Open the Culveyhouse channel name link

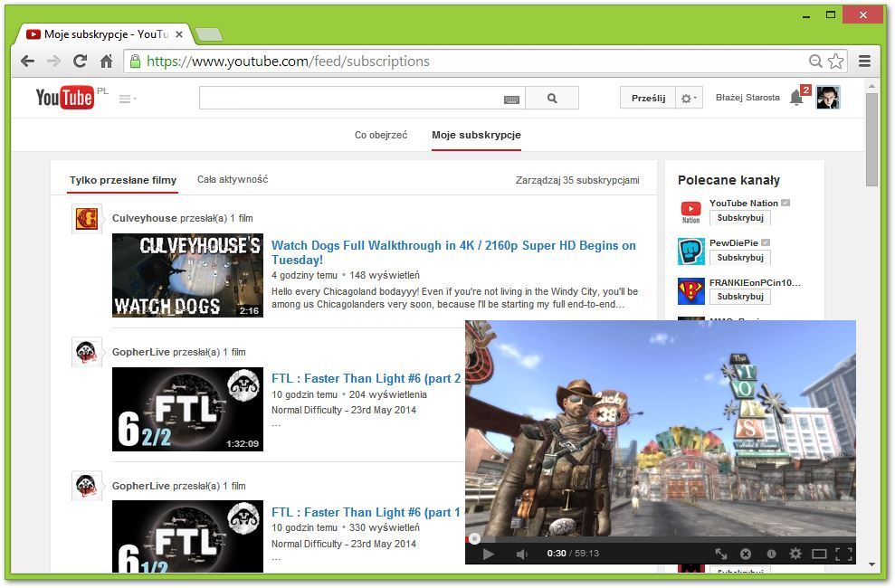145,218
